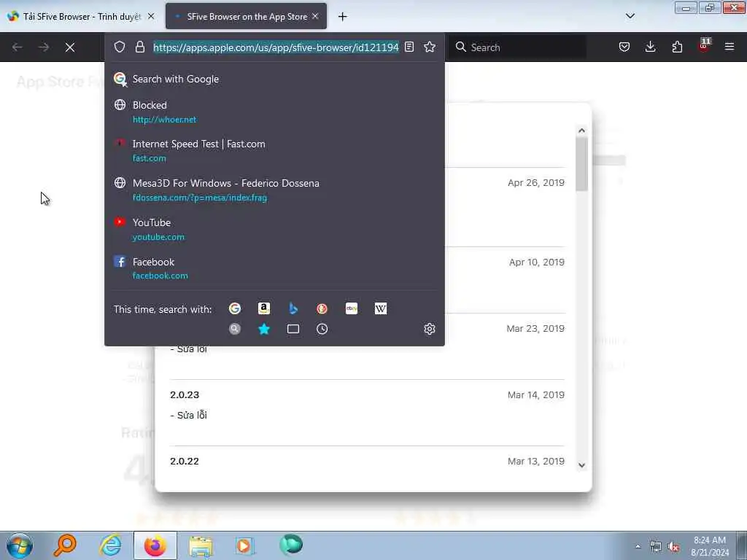Screen dimensions: 747x560
Task: Search this time with Bing
Action: point(293,308)
